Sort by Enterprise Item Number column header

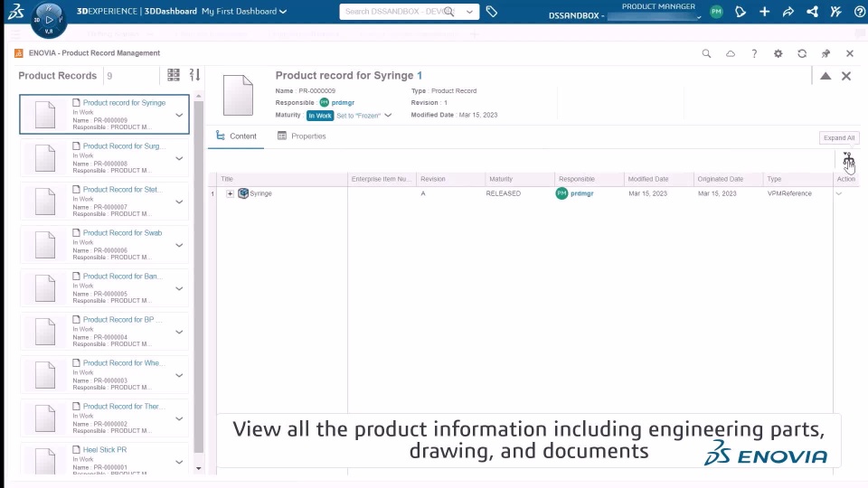pyautogui.click(x=382, y=179)
